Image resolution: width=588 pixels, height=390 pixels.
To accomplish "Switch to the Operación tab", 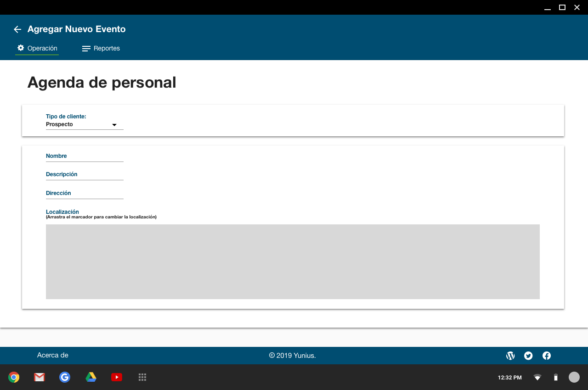I will (x=37, y=48).
